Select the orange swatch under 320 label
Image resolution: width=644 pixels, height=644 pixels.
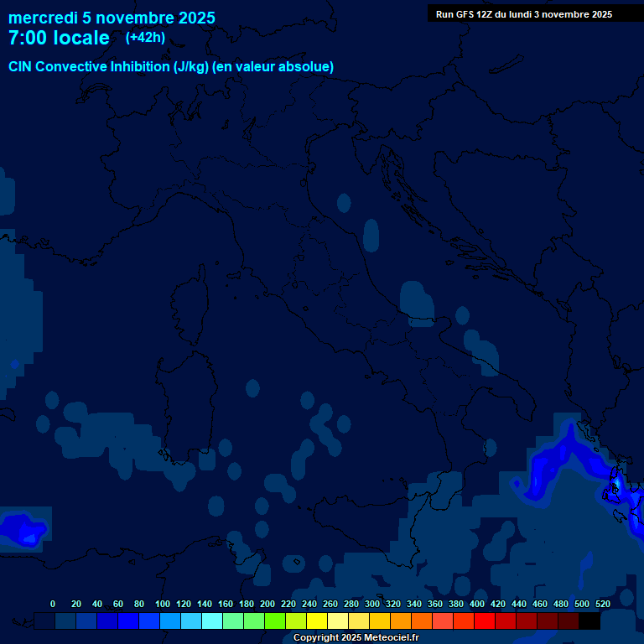[401, 621]
